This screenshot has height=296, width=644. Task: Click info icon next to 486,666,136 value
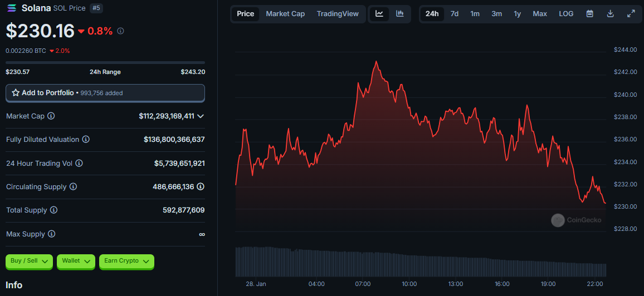201,186
